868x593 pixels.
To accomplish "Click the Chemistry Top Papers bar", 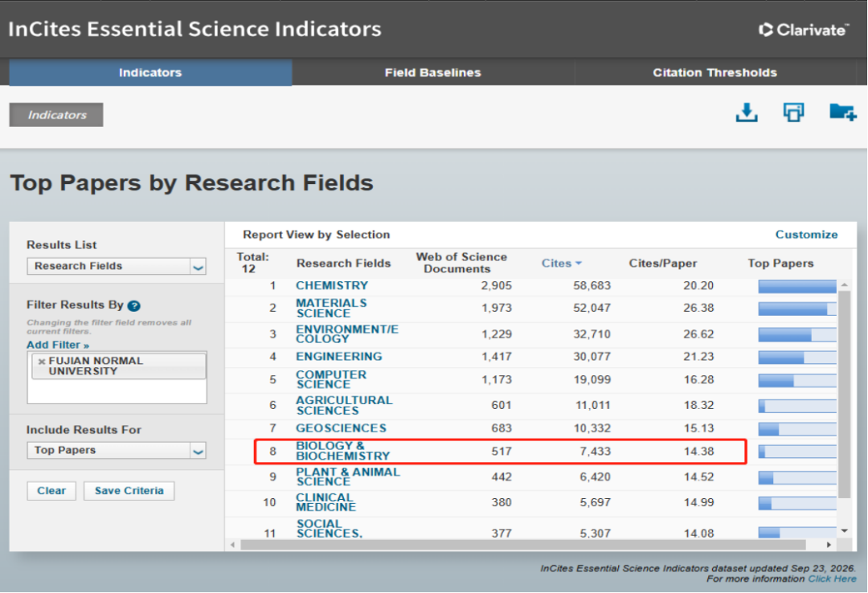I will (x=797, y=286).
